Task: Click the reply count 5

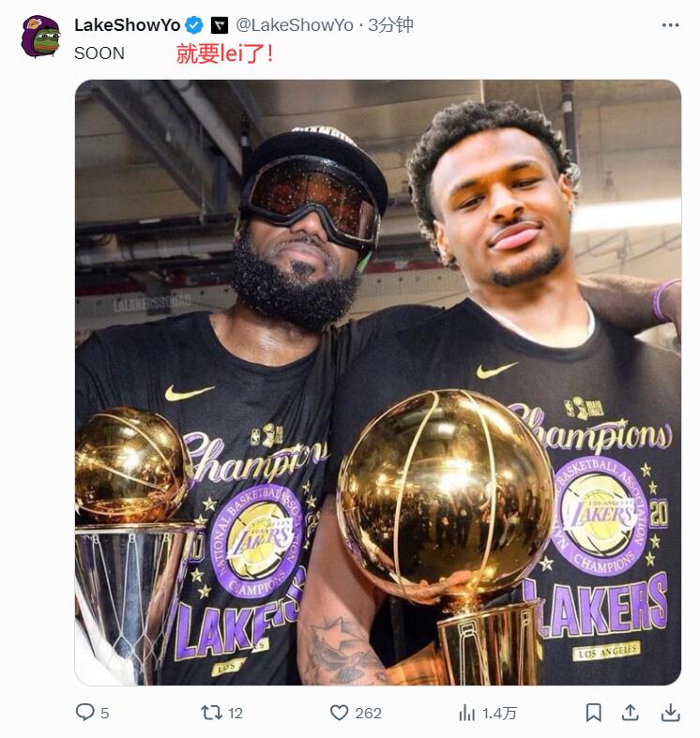Action: (105, 713)
